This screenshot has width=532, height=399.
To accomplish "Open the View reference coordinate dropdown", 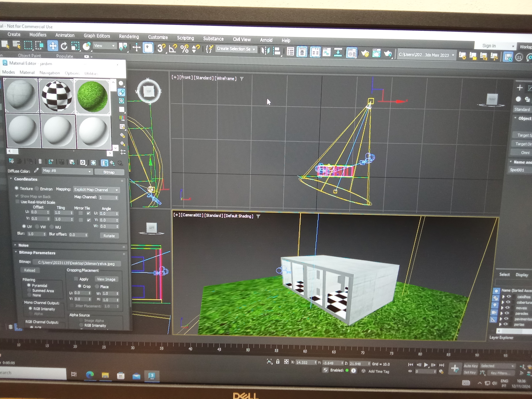I will (104, 46).
